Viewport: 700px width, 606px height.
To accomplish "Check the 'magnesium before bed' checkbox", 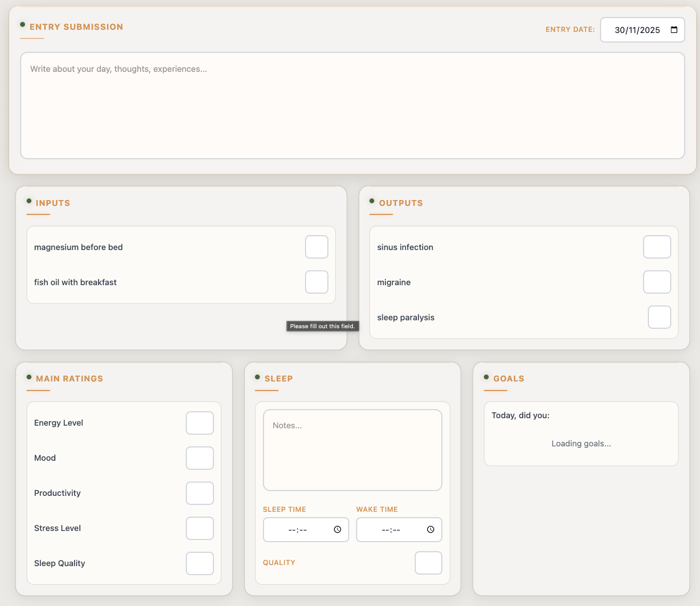I will coord(317,247).
